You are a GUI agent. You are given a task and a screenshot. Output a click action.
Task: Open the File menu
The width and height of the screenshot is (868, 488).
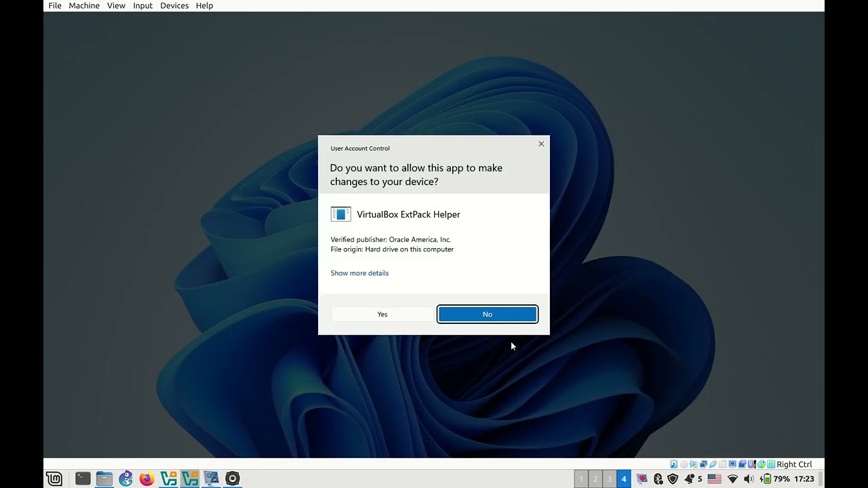tap(55, 5)
